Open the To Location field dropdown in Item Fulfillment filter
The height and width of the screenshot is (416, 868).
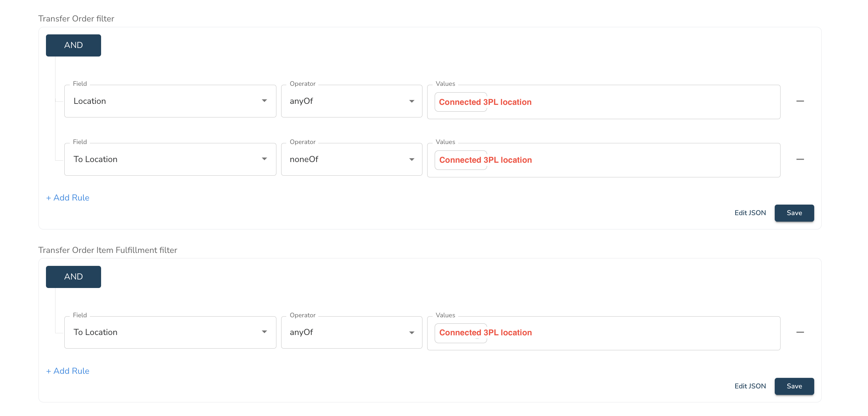pyautogui.click(x=170, y=332)
